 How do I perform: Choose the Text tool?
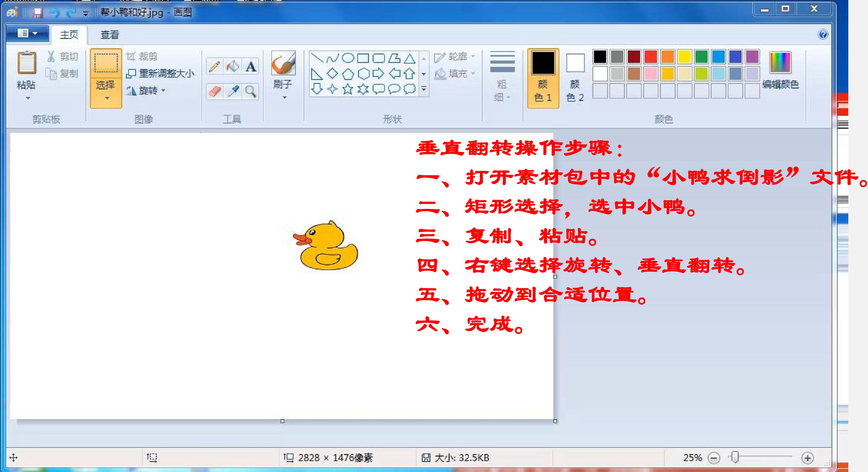click(250, 66)
